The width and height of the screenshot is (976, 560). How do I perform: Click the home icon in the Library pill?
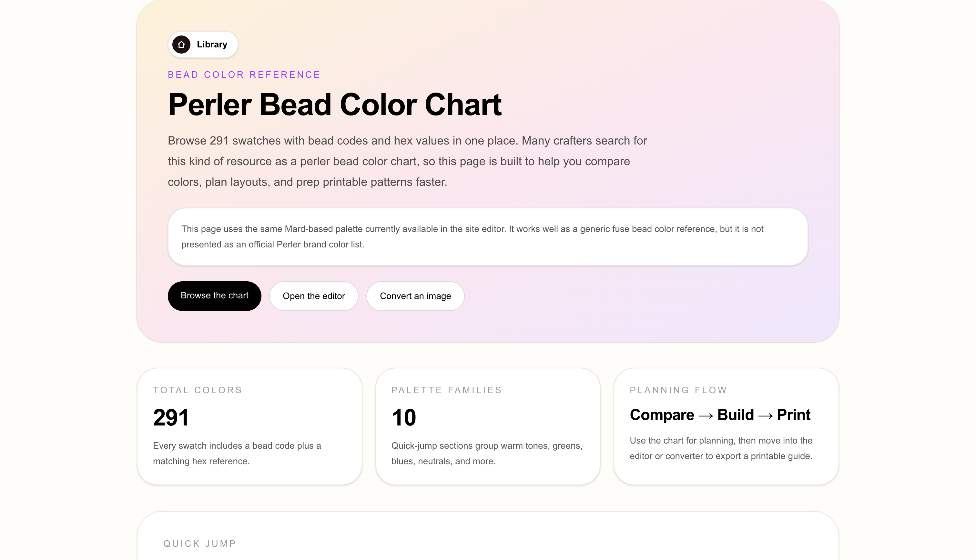click(181, 45)
